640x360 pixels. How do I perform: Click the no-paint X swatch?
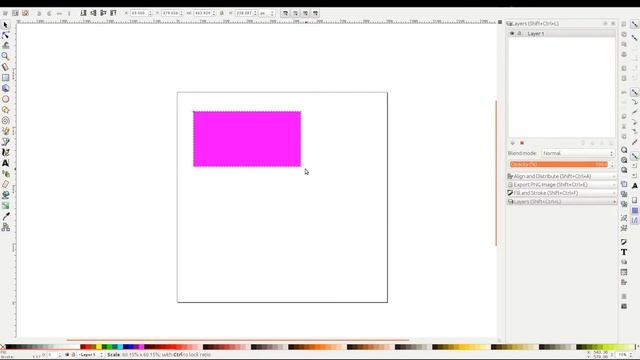tap(3, 347)
